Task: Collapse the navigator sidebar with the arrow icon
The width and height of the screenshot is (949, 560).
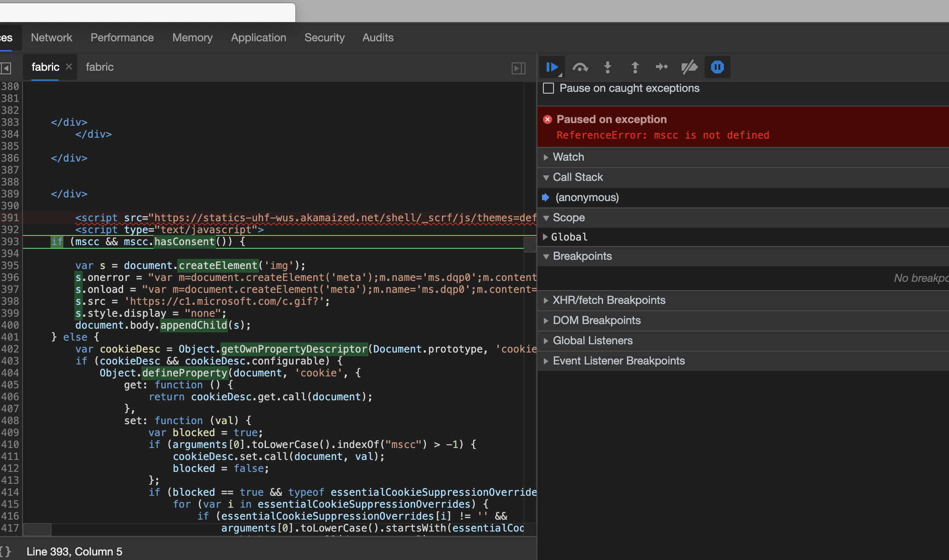Action: 6,67
